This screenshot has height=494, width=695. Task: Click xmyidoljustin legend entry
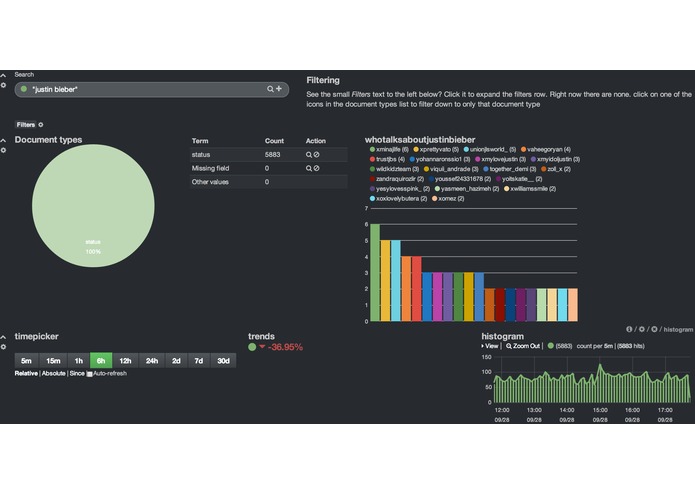[x=555, y=159]
